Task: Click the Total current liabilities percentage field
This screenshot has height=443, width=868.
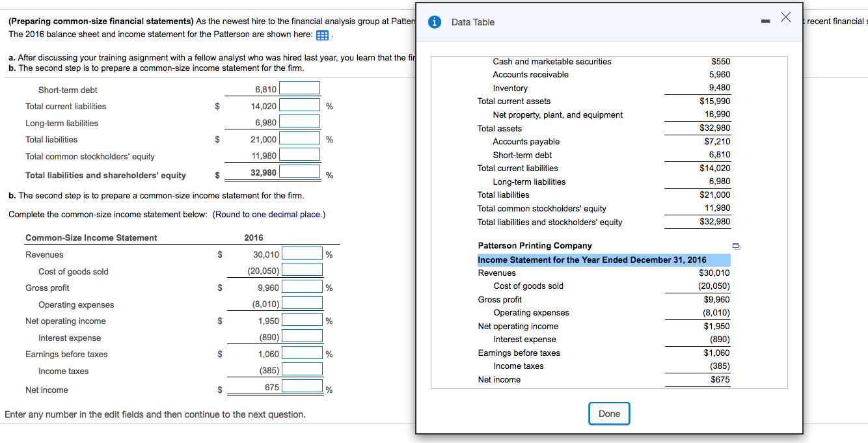Action: coord(301,105)
